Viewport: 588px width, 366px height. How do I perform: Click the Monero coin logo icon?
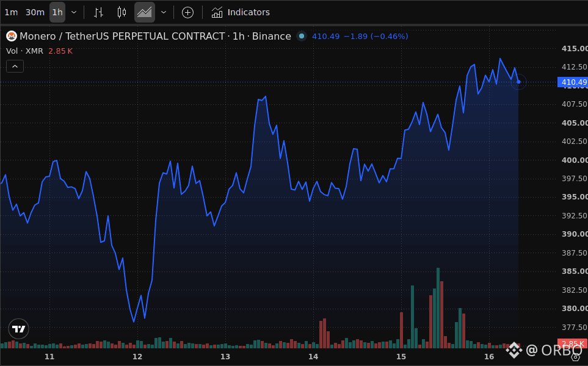click(x=12, y=37)
